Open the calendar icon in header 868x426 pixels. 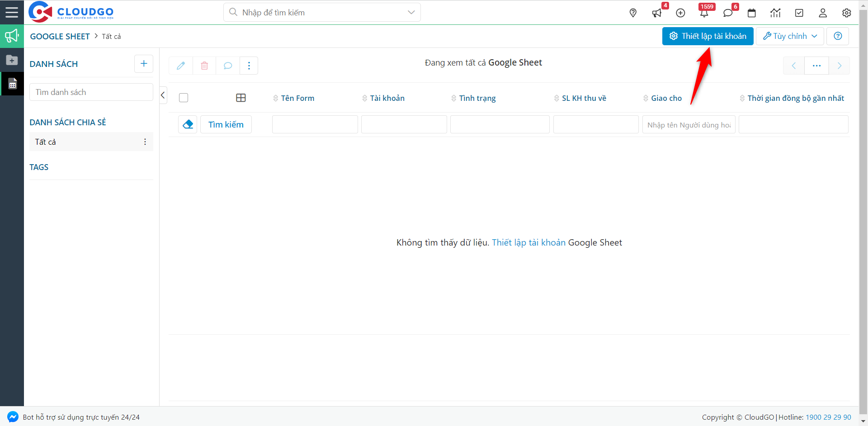tap(752, 13)
